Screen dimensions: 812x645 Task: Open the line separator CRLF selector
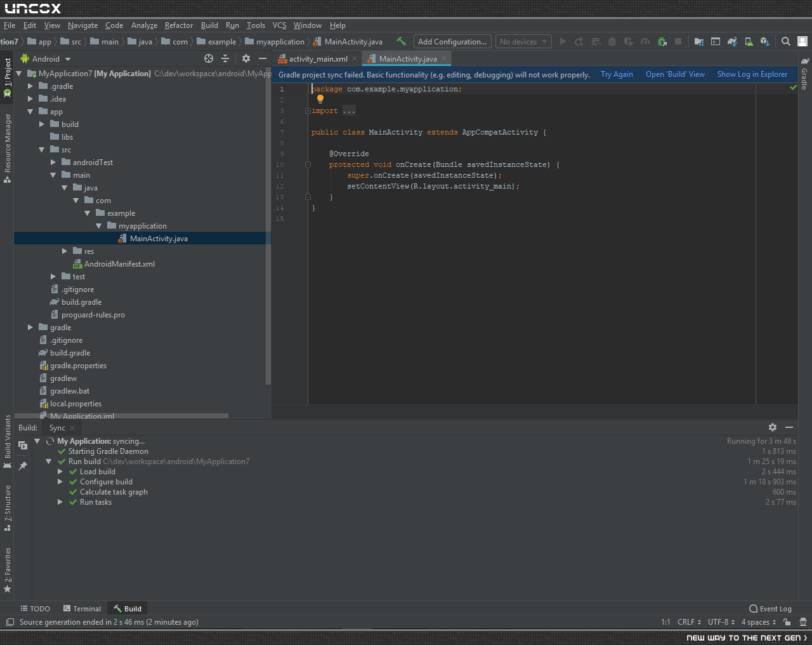pos(689,622)
